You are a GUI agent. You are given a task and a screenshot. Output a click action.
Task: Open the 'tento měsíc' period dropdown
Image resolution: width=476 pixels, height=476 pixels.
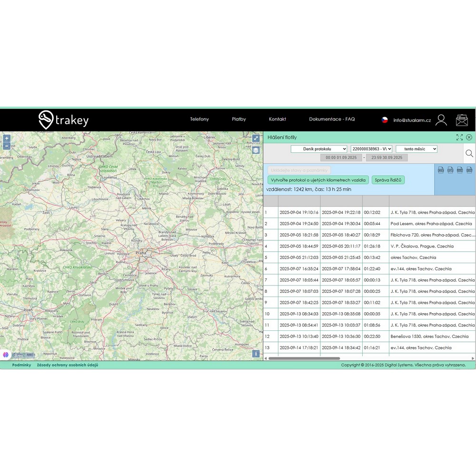point(416,149)
